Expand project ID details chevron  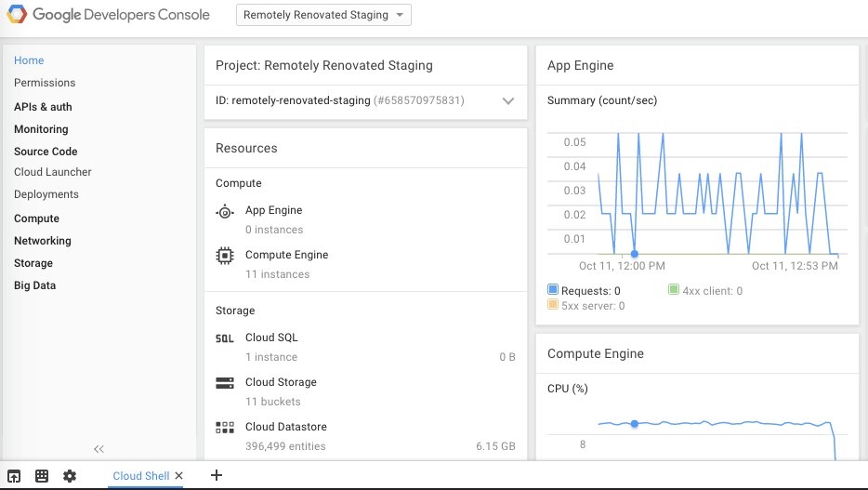[507, 100]
